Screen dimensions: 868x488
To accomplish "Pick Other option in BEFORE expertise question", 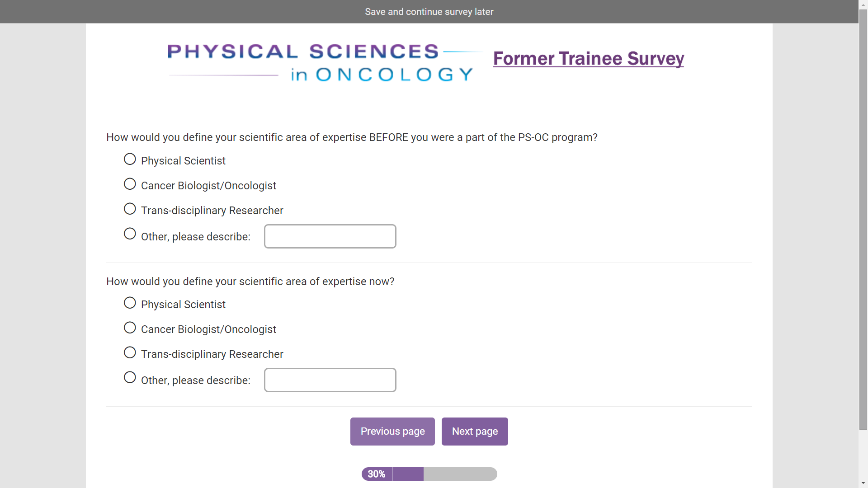I will (x=130, y=234).
